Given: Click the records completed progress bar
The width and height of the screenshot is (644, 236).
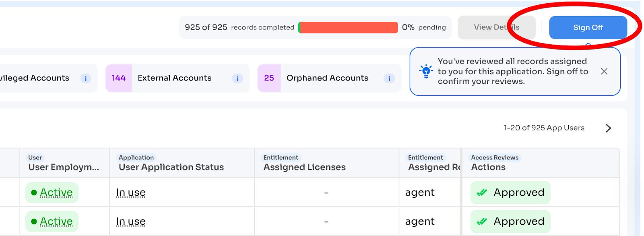Looking at the screenshot, I should pos(348,27).
